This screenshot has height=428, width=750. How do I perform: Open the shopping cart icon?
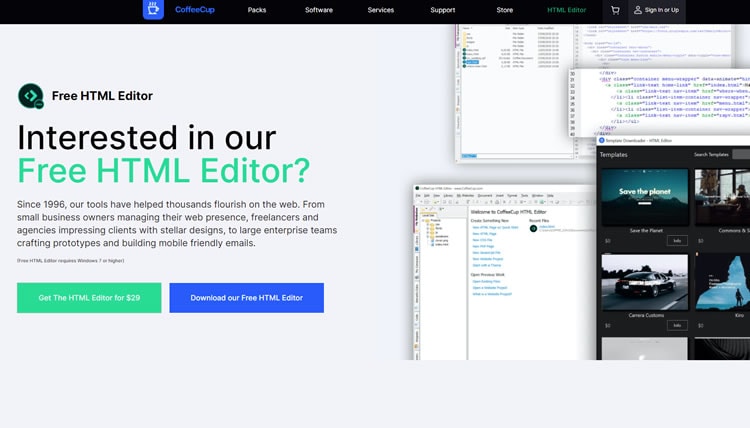(x=615, y=10)
